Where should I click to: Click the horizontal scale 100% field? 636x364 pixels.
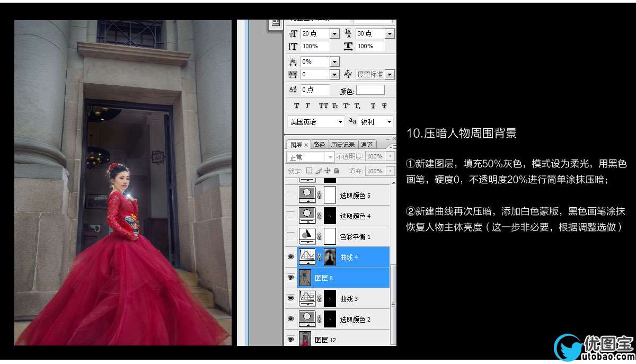click(370, 47)
